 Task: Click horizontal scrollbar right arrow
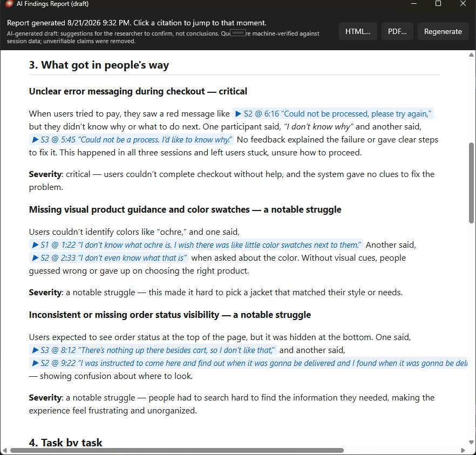pyautogui.click(x=463, y=451)
